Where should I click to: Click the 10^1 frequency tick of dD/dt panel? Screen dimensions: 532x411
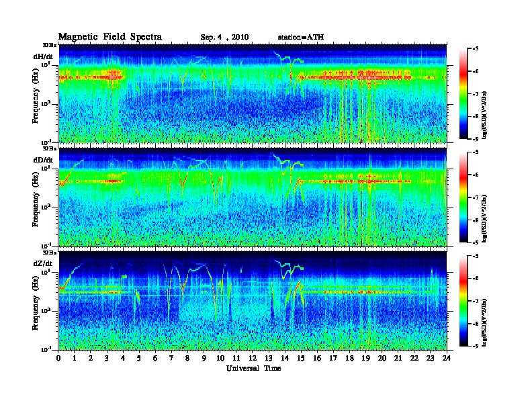[46, 169]
